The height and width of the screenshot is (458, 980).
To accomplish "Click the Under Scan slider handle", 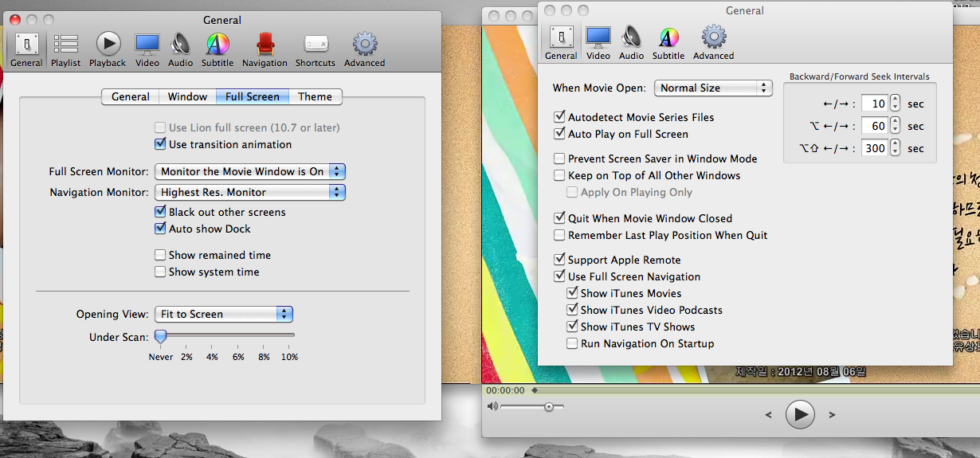I will pos(160,337).
